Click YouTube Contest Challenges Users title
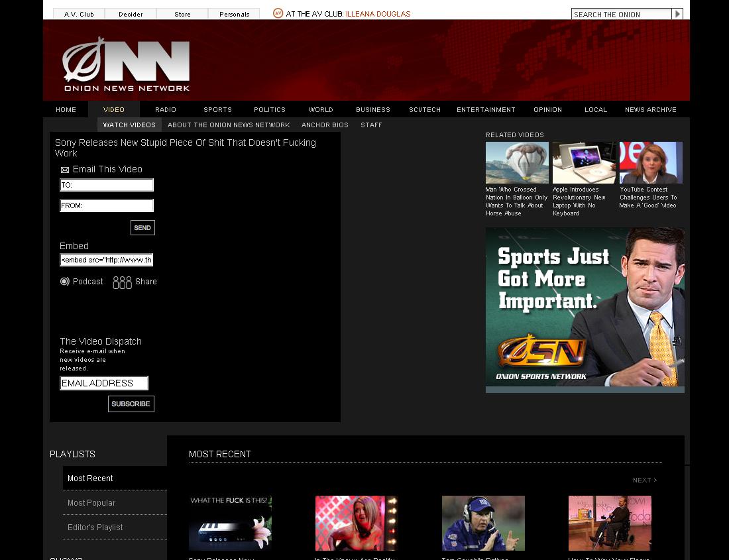Image resolution: width=729 pixels, height=560 pixels. 648,197
